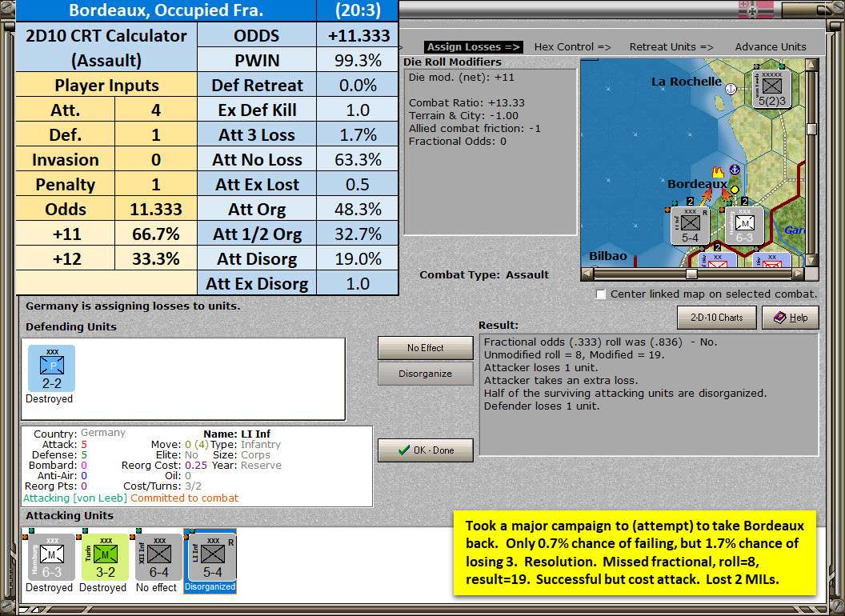
Task: Click the 'Die mod. (net): +11' line
Action: click(x=461, y=77)
